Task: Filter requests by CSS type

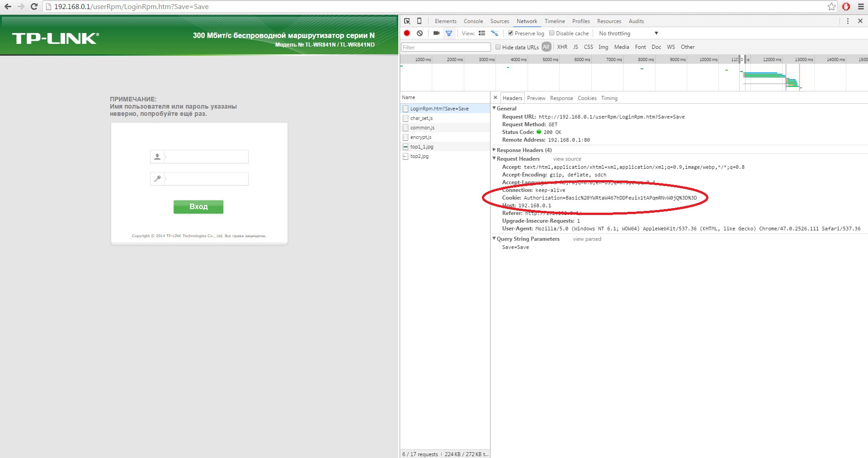Action: click(x=588, y=47)
